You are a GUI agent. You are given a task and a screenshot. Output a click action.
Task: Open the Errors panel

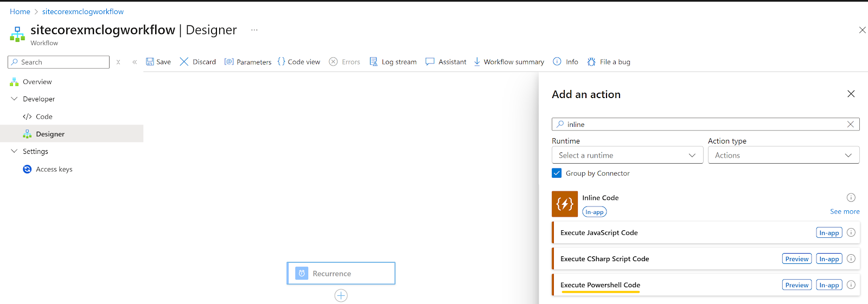pos(344,62)
